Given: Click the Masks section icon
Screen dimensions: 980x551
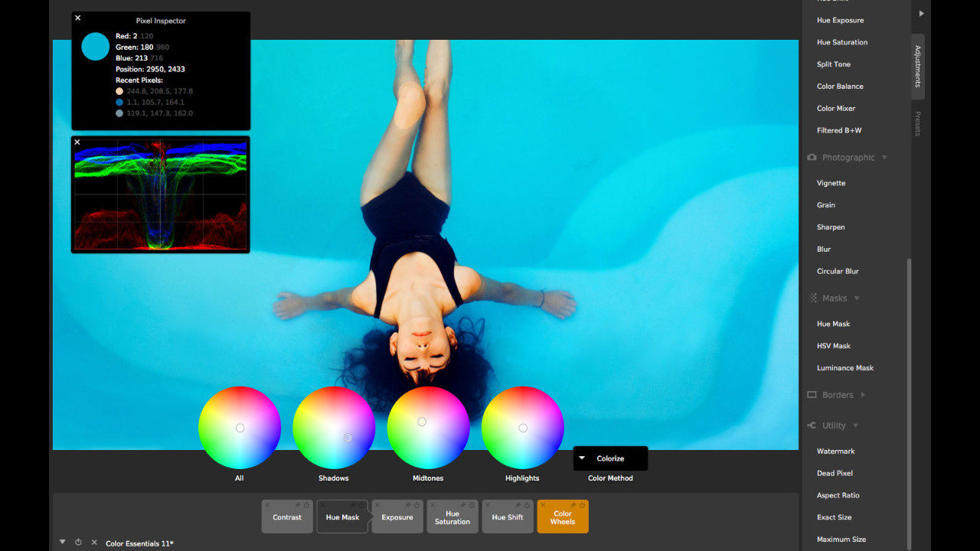Looking at the screenshot, I should tap(812, 298).
